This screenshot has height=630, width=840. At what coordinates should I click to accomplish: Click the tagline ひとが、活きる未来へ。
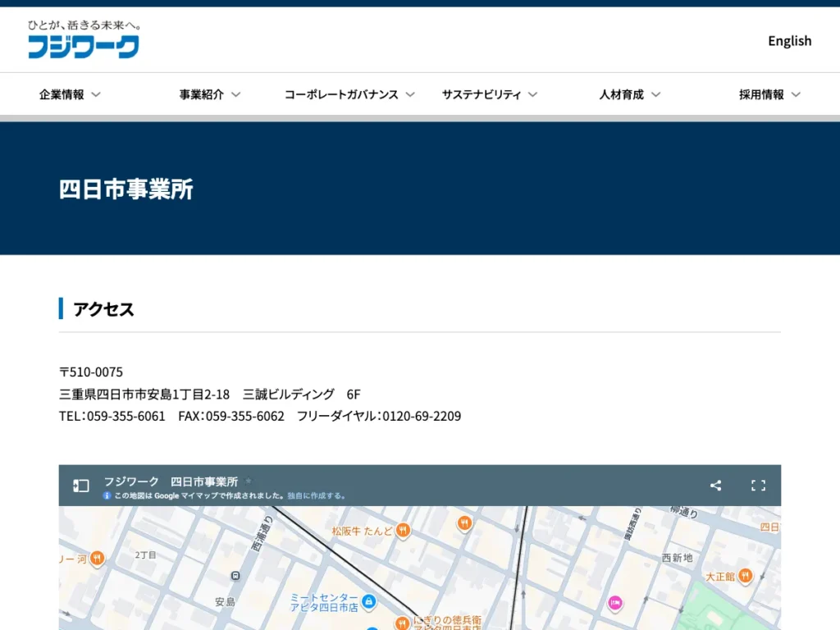[84, 25]
